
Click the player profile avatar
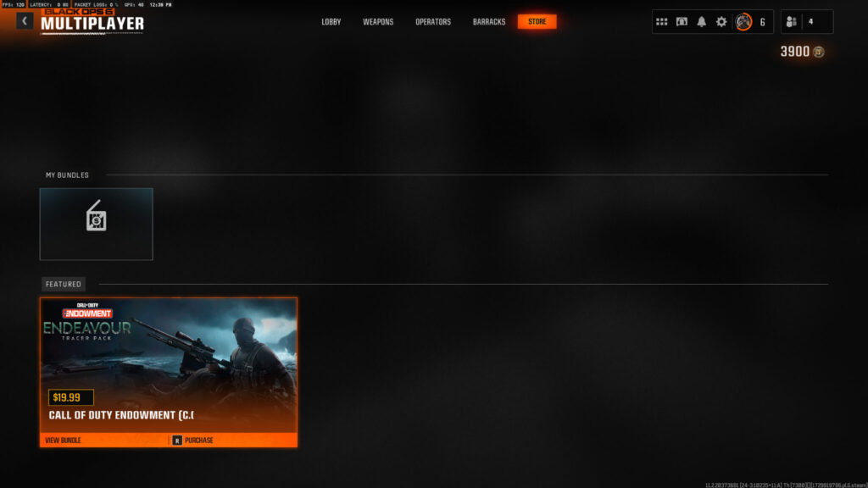point(743,22)
